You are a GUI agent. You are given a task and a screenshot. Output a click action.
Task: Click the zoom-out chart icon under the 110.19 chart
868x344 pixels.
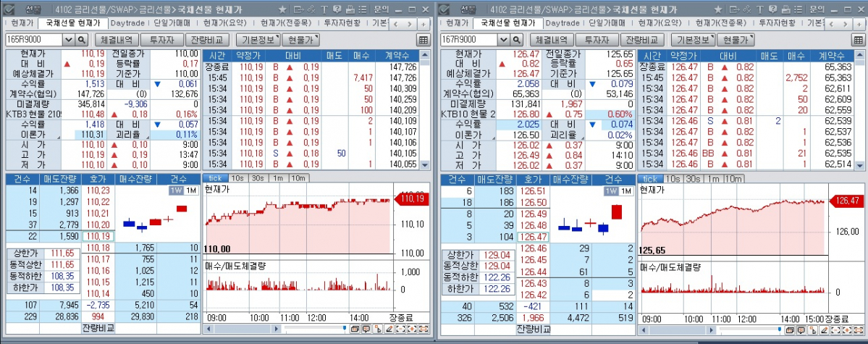click(x=400, y=329)
